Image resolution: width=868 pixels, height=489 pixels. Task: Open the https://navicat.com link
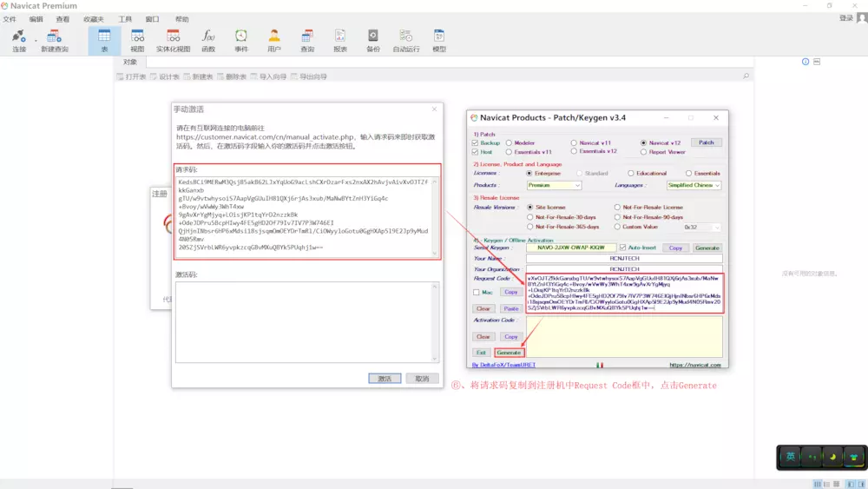pos(695,365)
